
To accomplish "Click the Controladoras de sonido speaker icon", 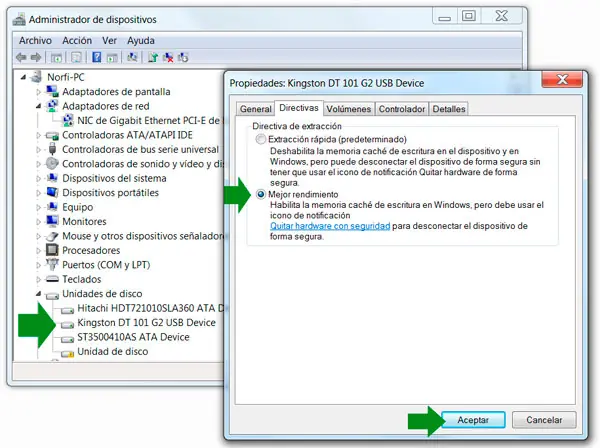I will click(x=52, y=164).
